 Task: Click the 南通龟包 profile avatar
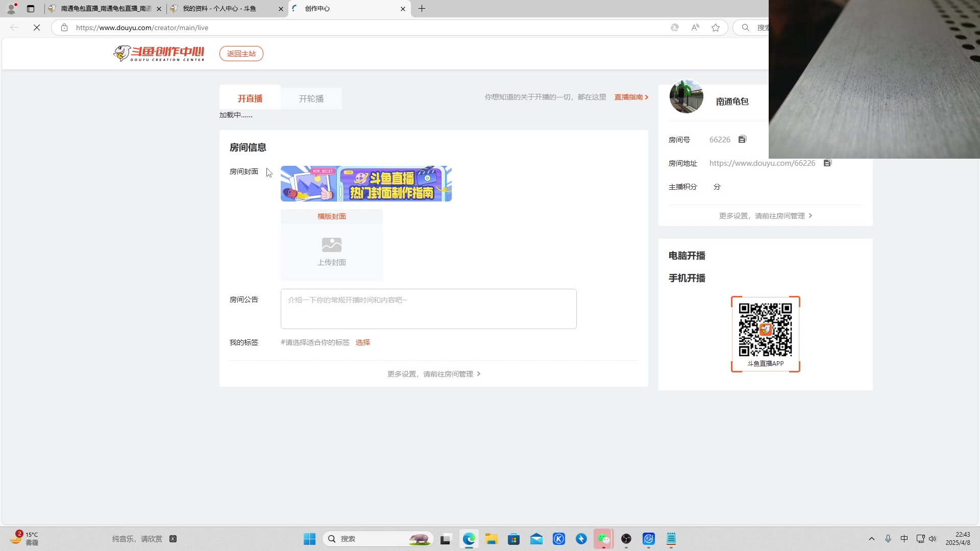pyautogui.click(x=686, y=96)
